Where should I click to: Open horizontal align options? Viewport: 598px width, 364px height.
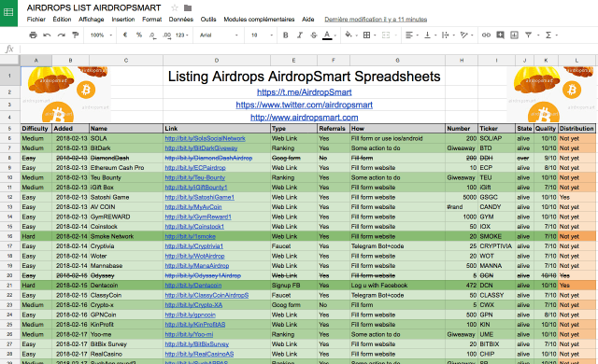tap(411, 35)
